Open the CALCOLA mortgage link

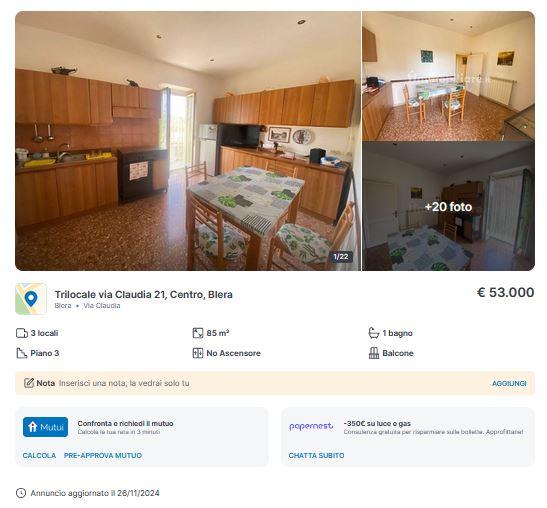[x=39, y=456]
